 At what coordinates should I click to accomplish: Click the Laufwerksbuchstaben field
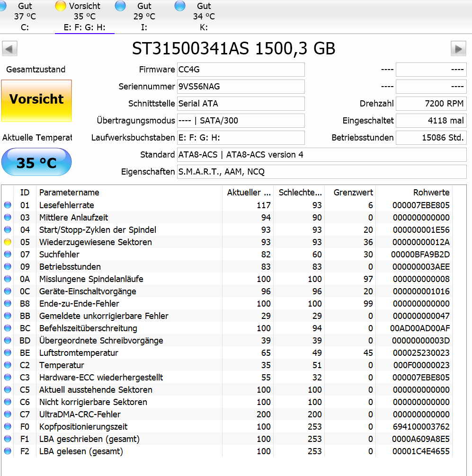pos(241,138)
